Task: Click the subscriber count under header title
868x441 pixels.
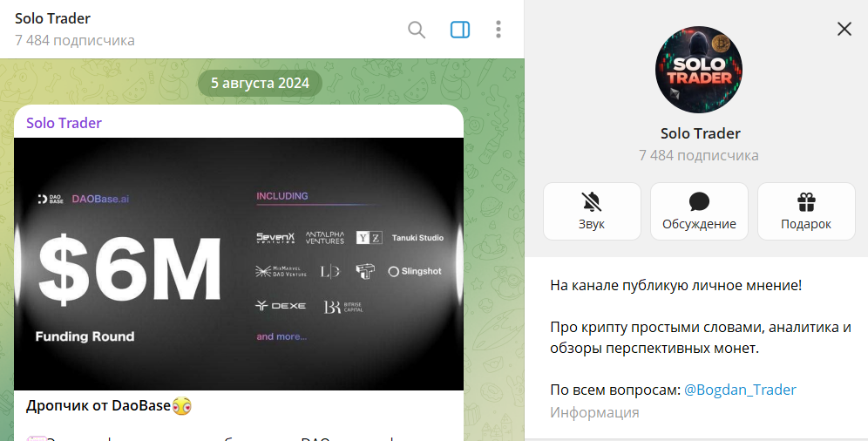Action: pyautogui.click(x=75, y=40)
